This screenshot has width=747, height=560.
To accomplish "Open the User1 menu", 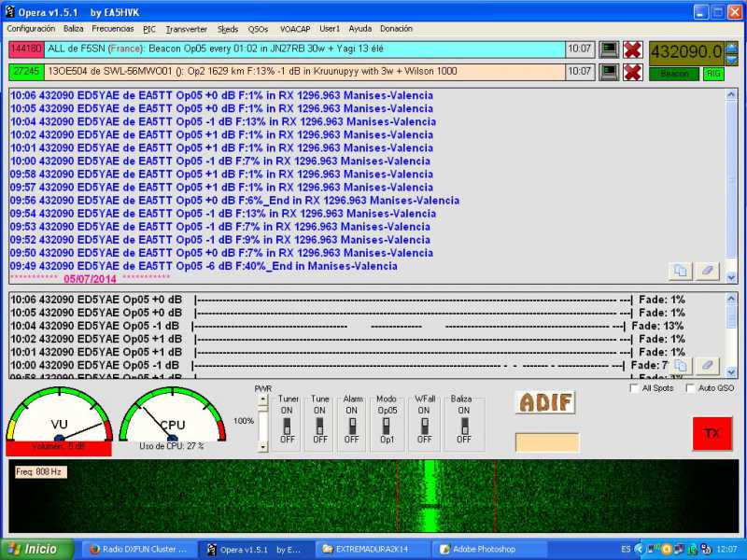I will [x=330, y=29].
